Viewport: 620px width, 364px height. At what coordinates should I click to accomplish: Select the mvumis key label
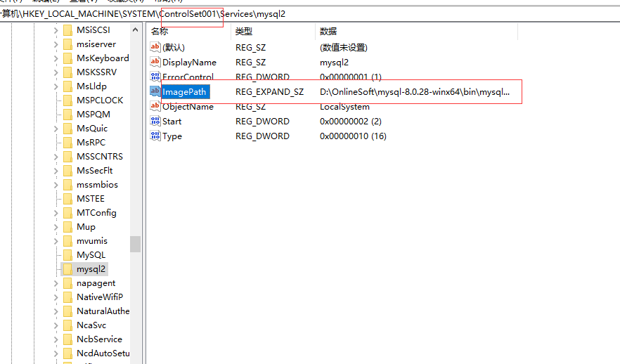(x=92, y=241)
